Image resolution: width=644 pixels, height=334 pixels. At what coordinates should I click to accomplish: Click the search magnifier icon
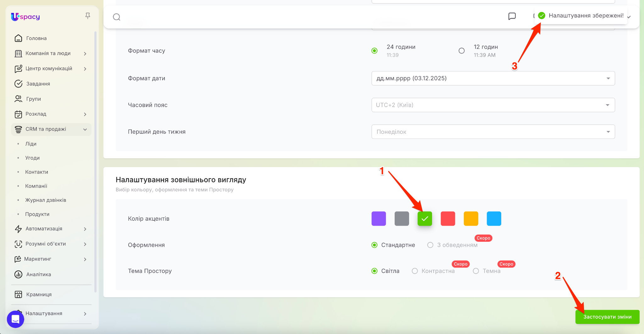117,17
